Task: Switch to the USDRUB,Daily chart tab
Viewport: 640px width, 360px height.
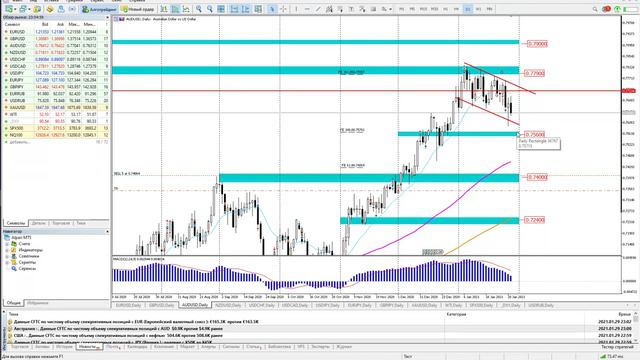Action: [541, 305]
